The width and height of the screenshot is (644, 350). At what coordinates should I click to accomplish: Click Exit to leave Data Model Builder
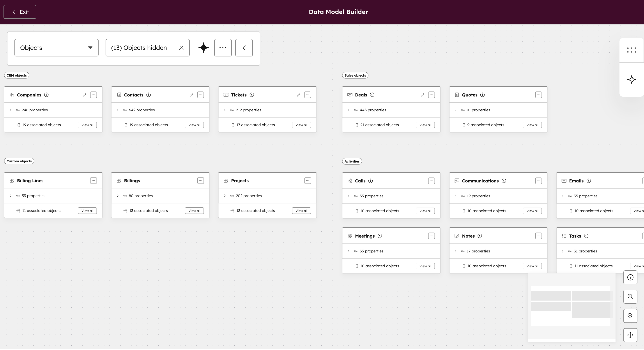(20, 12)
